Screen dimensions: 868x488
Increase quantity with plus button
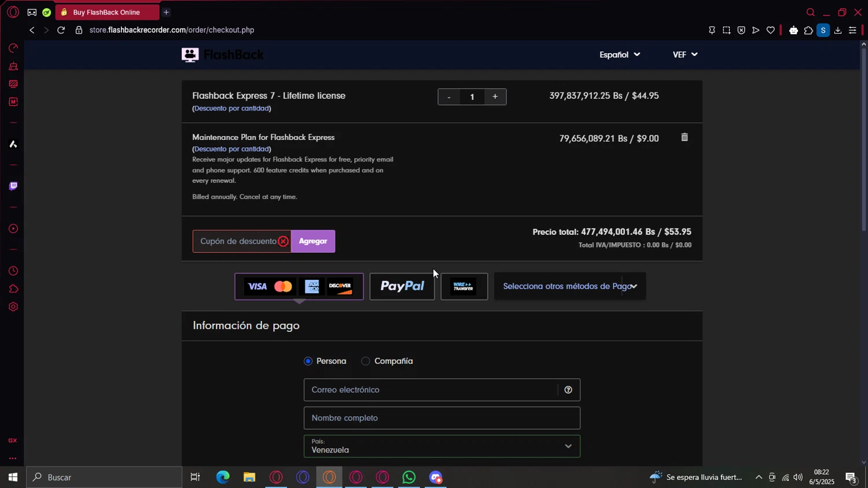click(x=495, y=97)
